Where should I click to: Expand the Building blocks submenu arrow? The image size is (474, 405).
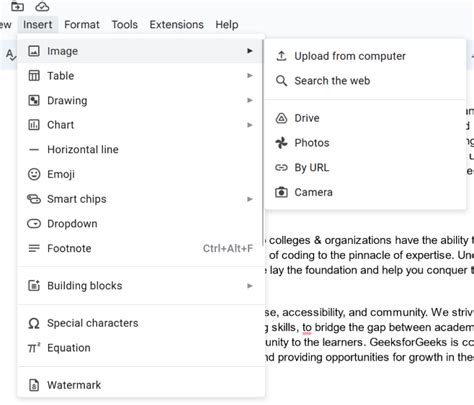[250, 286]
